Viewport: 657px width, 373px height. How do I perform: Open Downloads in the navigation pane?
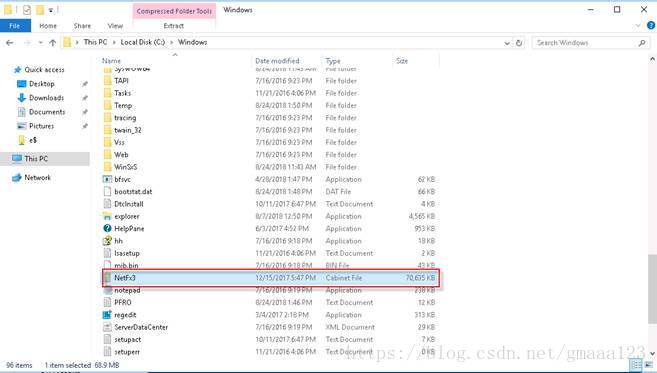[46, 98]
